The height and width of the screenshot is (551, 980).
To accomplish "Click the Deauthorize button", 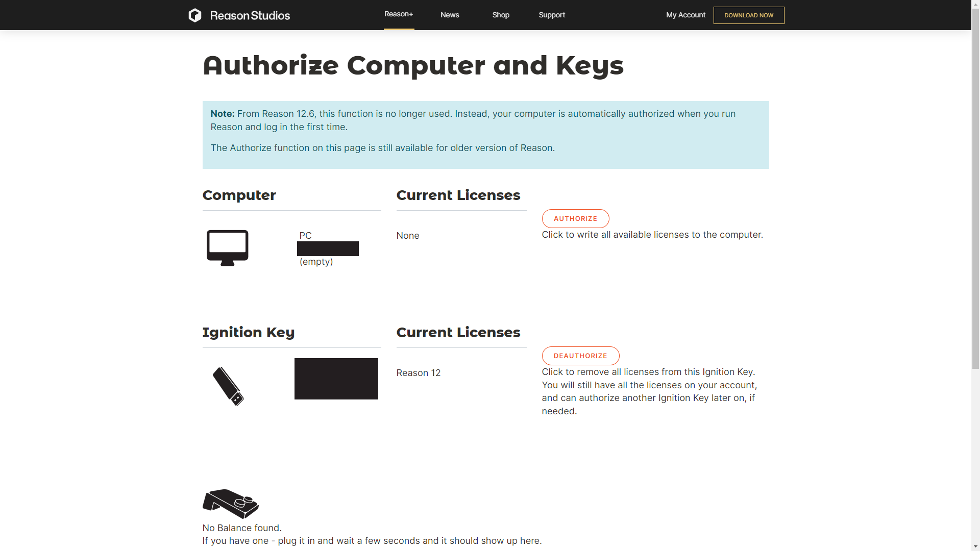I will 580,356.
